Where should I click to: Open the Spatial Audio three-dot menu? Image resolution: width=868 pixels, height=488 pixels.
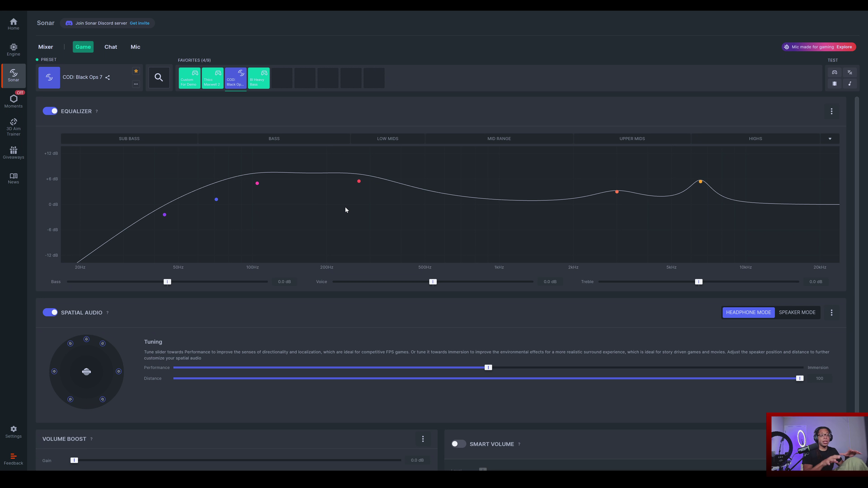[832, 312]
